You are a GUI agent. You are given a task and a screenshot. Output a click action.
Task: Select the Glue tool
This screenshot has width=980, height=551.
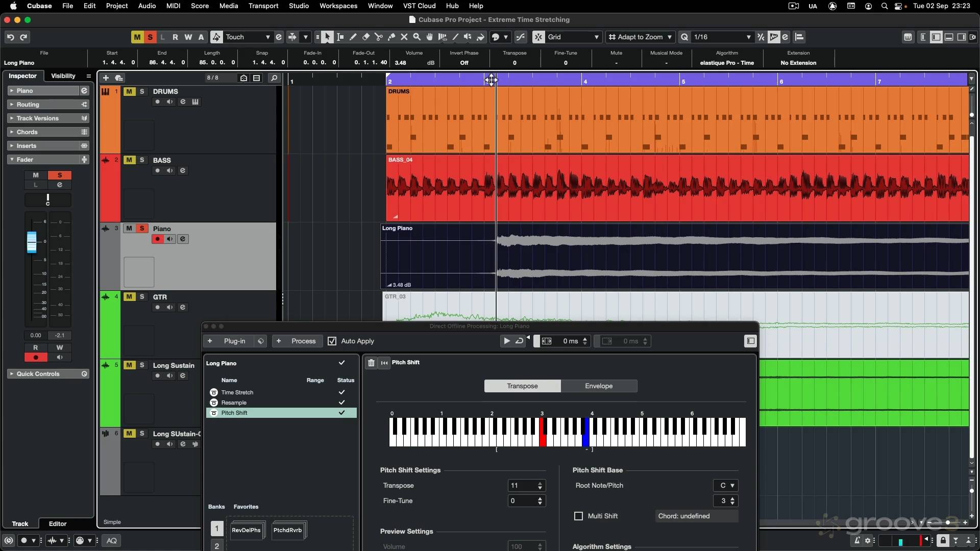[x=391, y=37]
